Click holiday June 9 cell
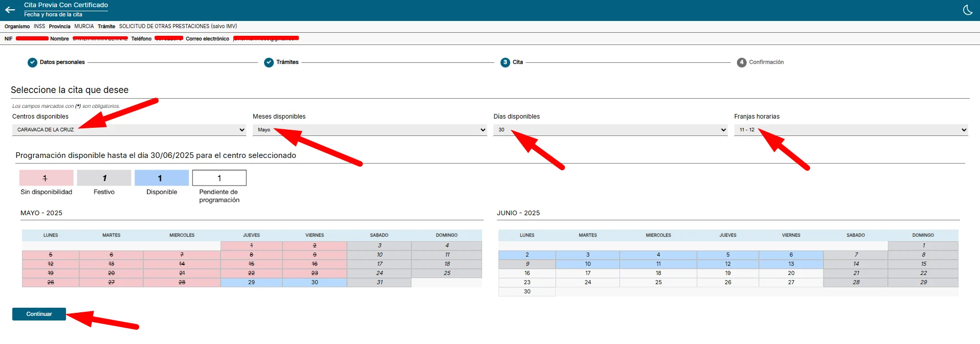This screenshot has height=344, width=980. [527, 264]
